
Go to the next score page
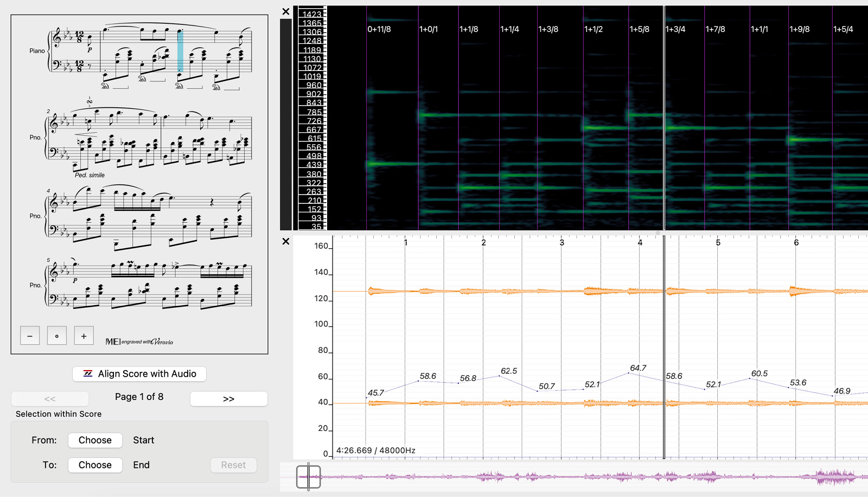pos(228,399)
